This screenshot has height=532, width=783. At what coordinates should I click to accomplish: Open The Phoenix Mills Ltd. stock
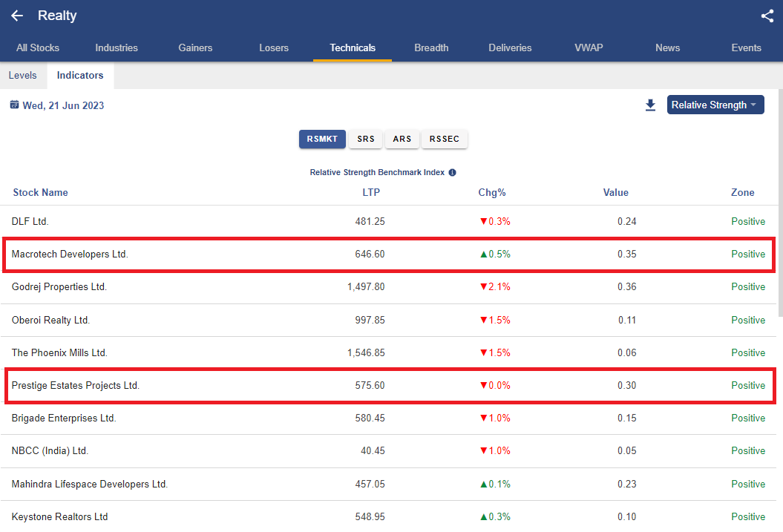tap(59, 353)
